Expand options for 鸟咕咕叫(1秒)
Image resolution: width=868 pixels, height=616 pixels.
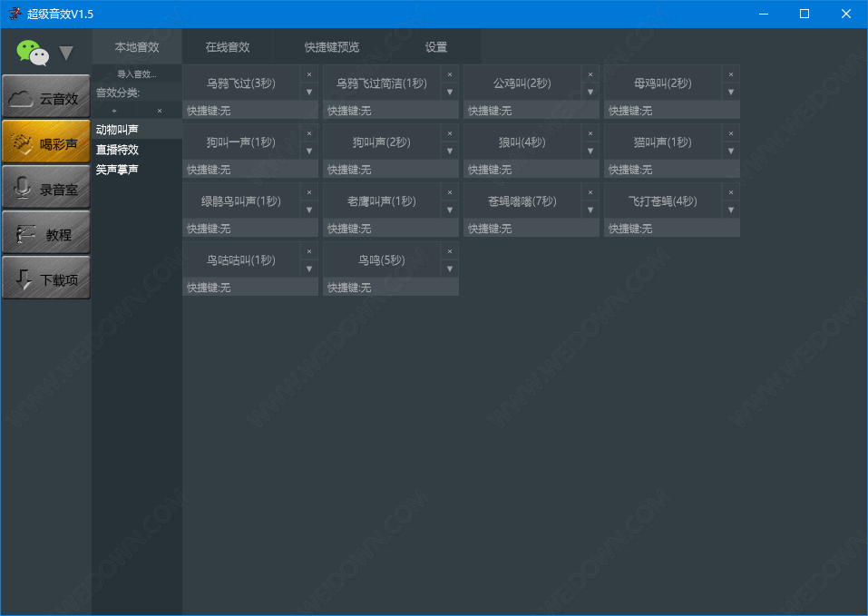point(309,269)
